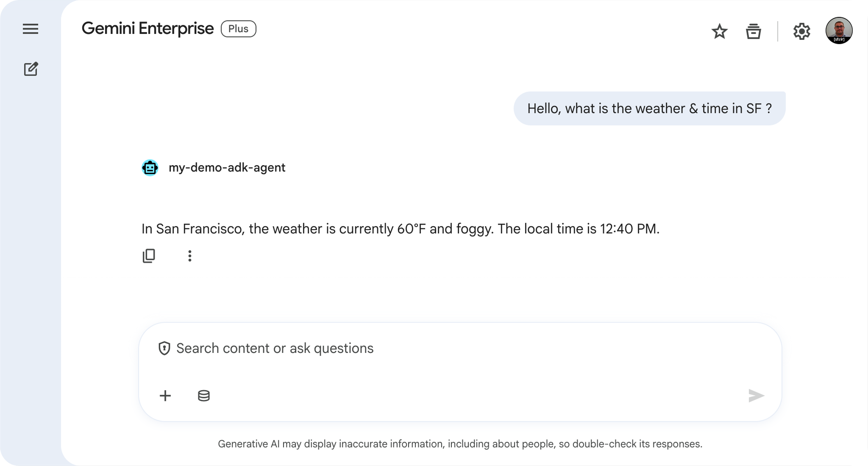Open the data sources selector icon
The width and height of the screenshot is (868, 466).
click(204, 396)
